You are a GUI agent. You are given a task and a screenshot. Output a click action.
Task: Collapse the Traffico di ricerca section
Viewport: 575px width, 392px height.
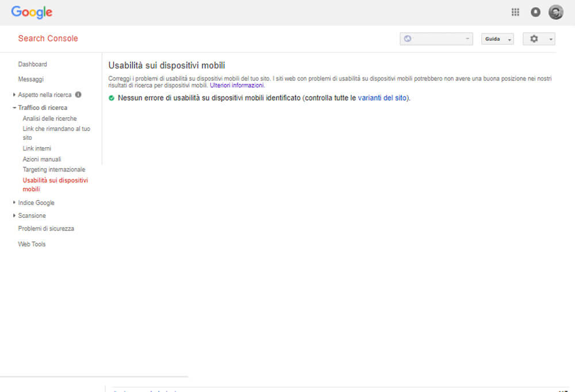point(14,108)
